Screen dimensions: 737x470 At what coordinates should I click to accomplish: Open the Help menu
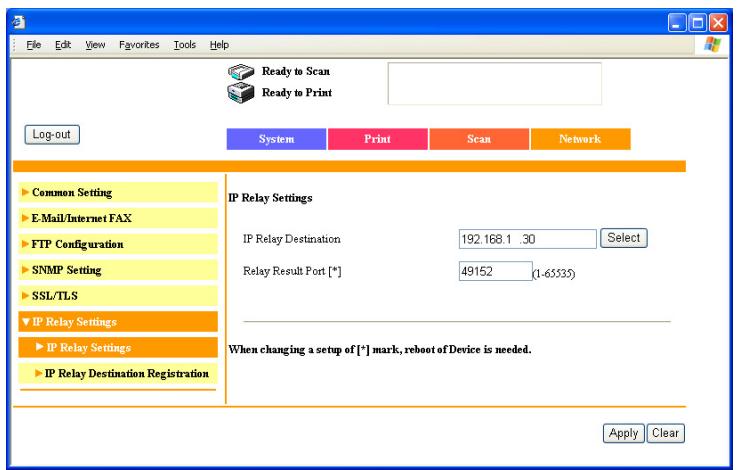219,45
